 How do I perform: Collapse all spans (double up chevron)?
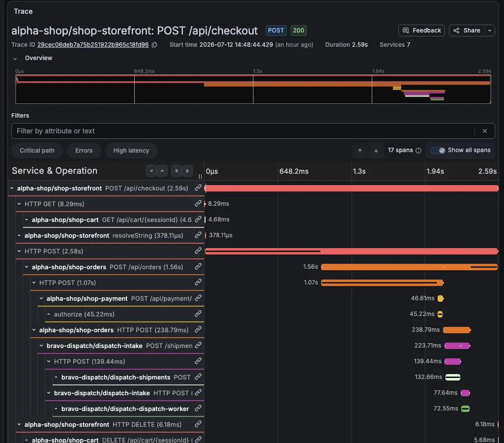tap(187, 171)
